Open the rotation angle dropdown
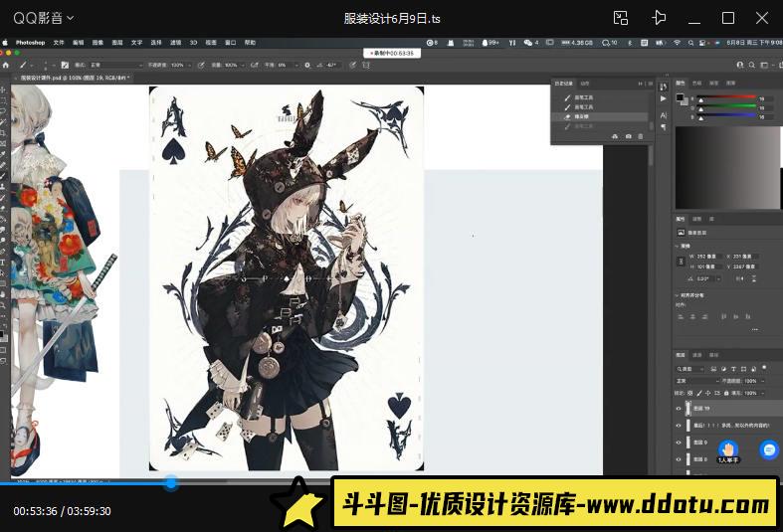Image resolution: width=783 pixels, height=532 pixels. [x=719, y=279]
